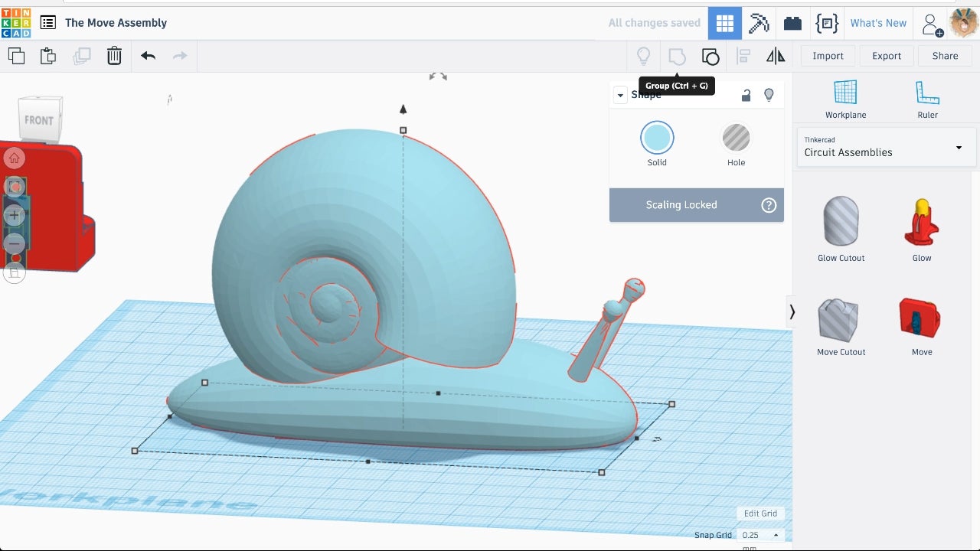Click the Align tool icon
This screenshot has height=551, width=980.
(743, 56)
